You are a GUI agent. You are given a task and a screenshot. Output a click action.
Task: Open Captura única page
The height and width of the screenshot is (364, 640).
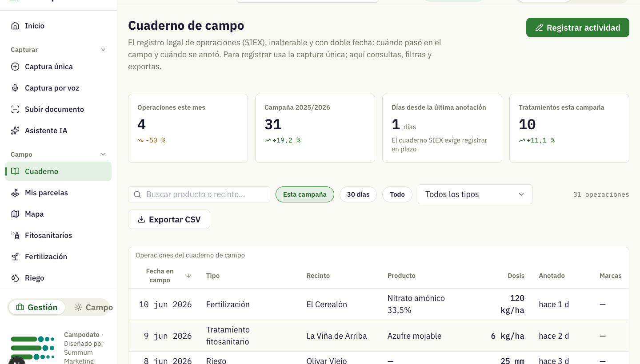[58, 67]
